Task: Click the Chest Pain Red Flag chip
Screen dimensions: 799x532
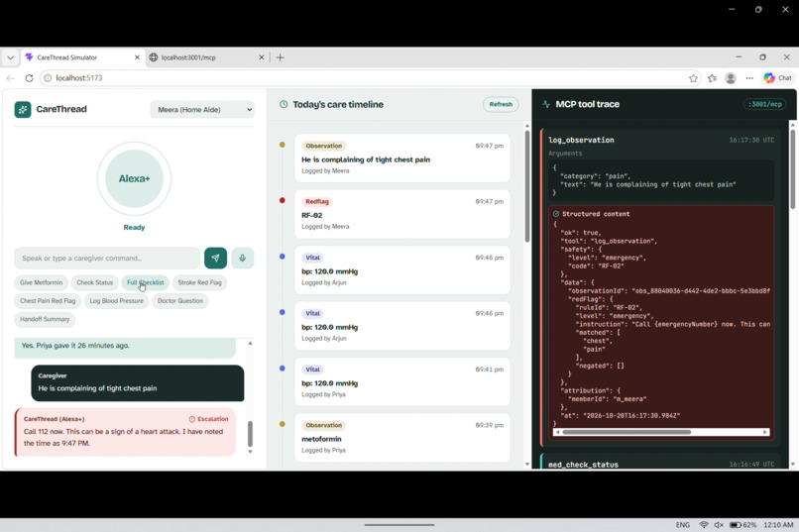Action: pos(48,301)
